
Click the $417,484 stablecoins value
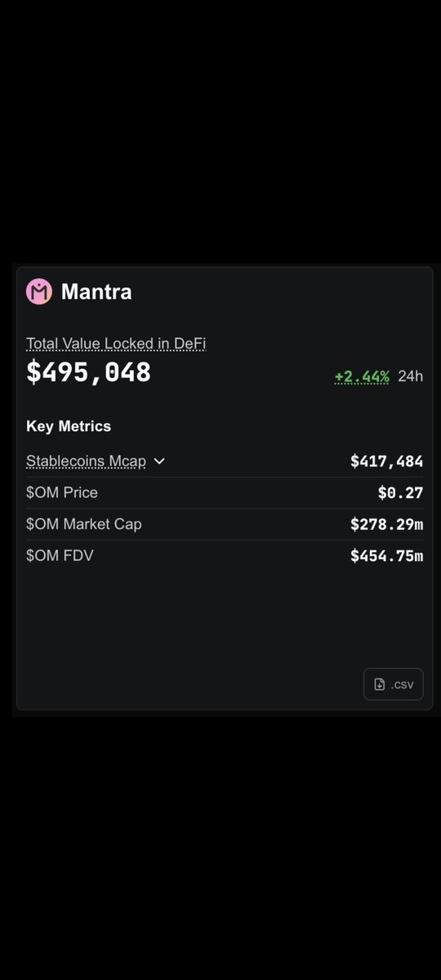387,461
